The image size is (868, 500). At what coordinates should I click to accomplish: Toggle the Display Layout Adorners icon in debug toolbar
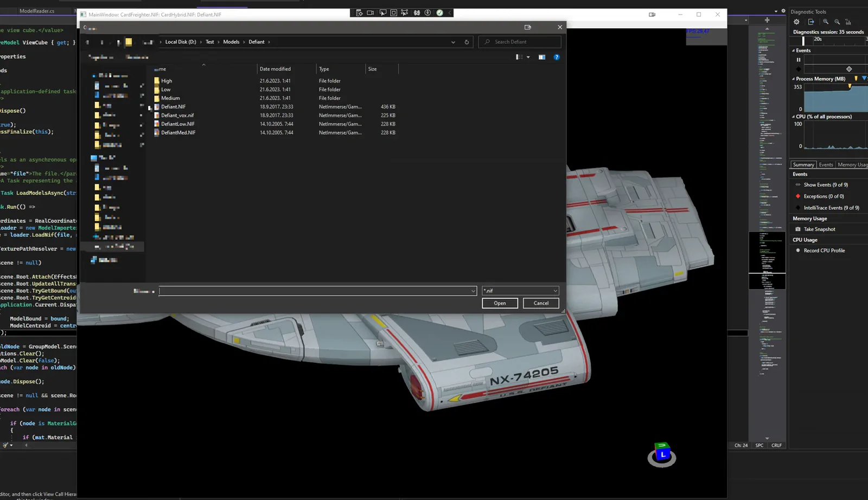tap(394, 13)
